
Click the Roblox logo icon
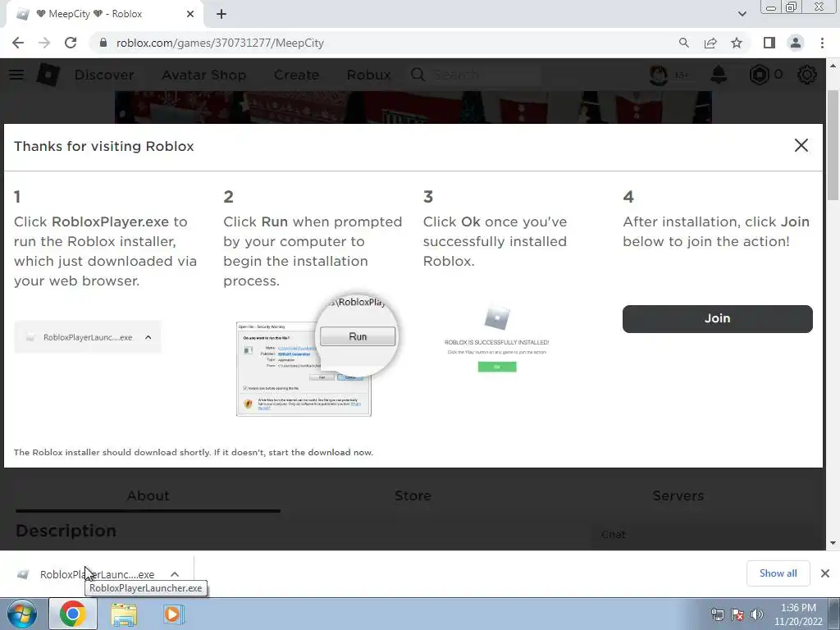click(48, 75)
